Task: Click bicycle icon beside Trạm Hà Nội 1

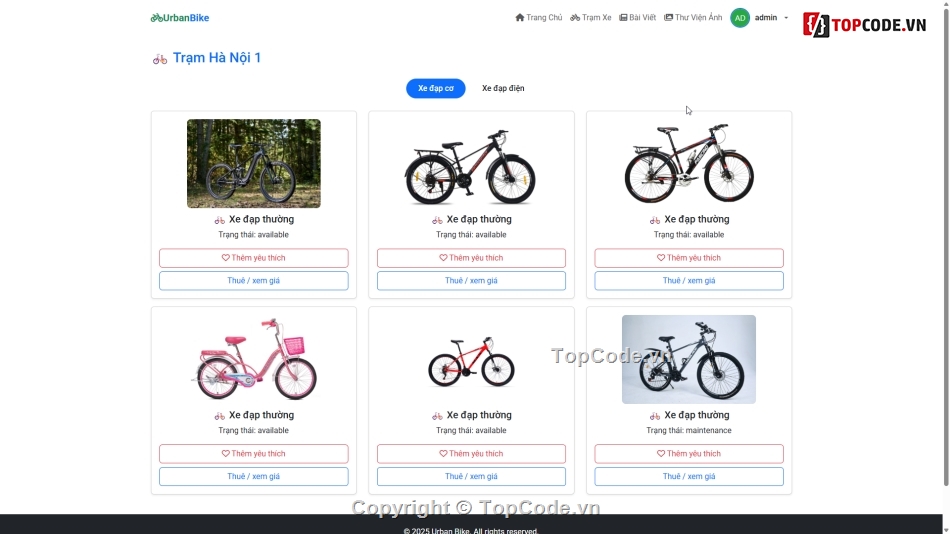Action: click(x=160, y=59)
